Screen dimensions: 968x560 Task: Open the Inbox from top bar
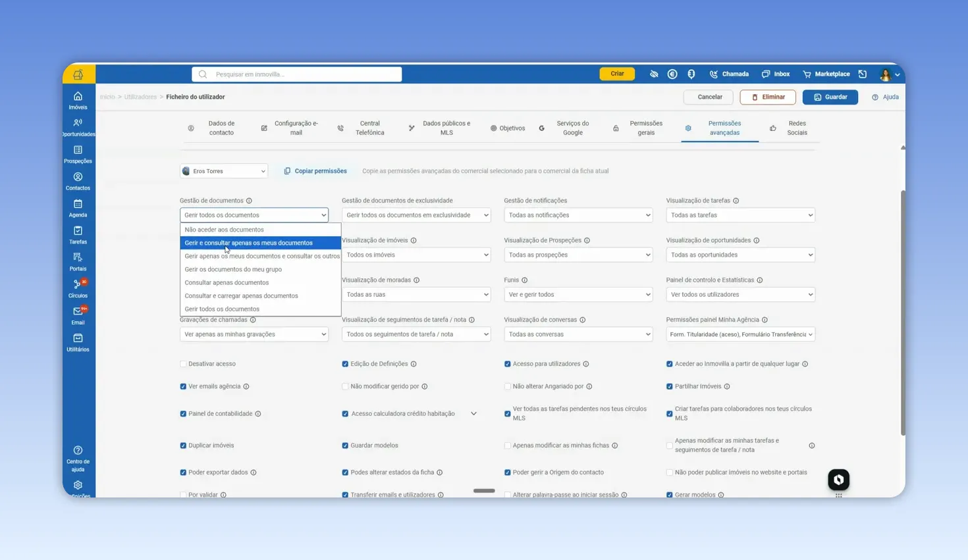tap(776, 74)
